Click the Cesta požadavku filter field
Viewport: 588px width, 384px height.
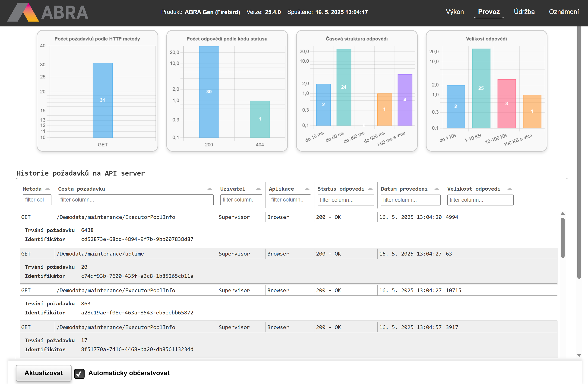point(136,200)
